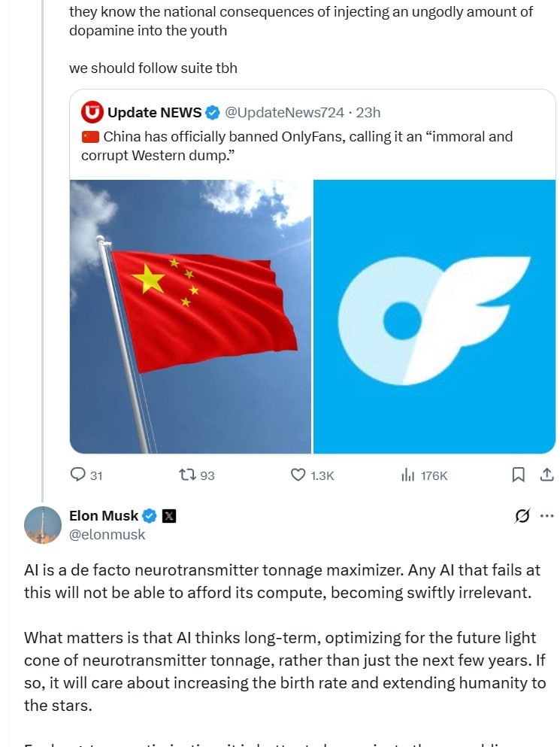This screenshot has width=560, height=747.
Task: Share the post via upload icon
Action: (x=546, y=475)
